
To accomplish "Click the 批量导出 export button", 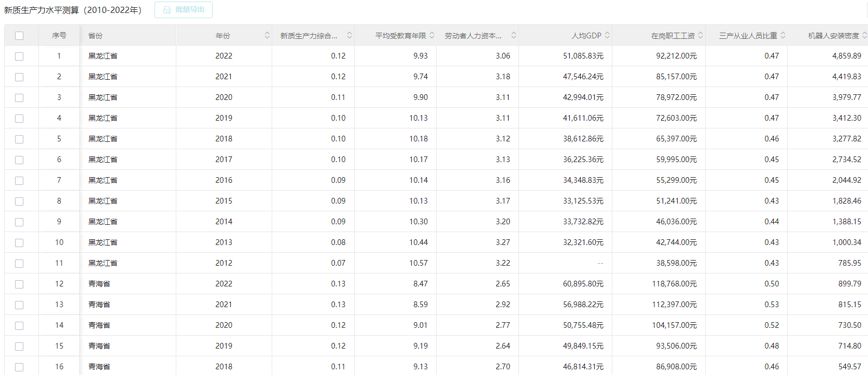I will click(x=184, y=10).
